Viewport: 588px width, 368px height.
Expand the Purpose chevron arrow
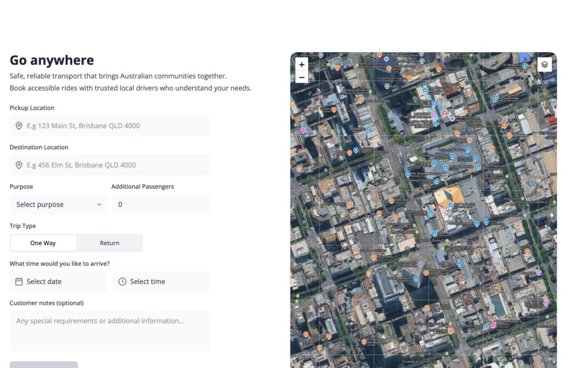[100, 204]
